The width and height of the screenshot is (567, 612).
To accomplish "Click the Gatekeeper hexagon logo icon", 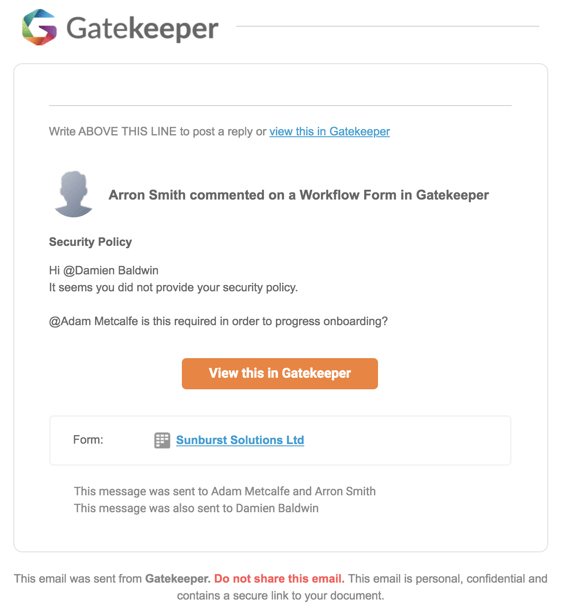I will click(39, 27).
